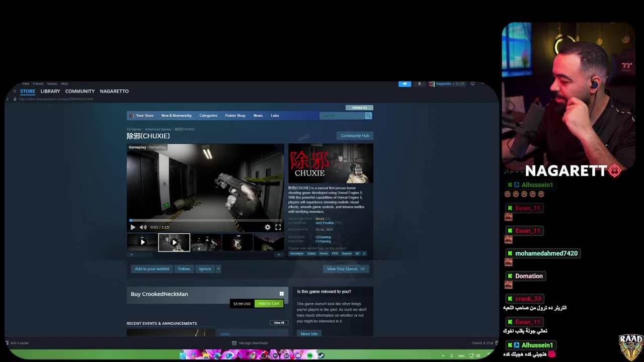
Task: Add CrookedNeckMan to cart
Action: click(x=269, y=304)
